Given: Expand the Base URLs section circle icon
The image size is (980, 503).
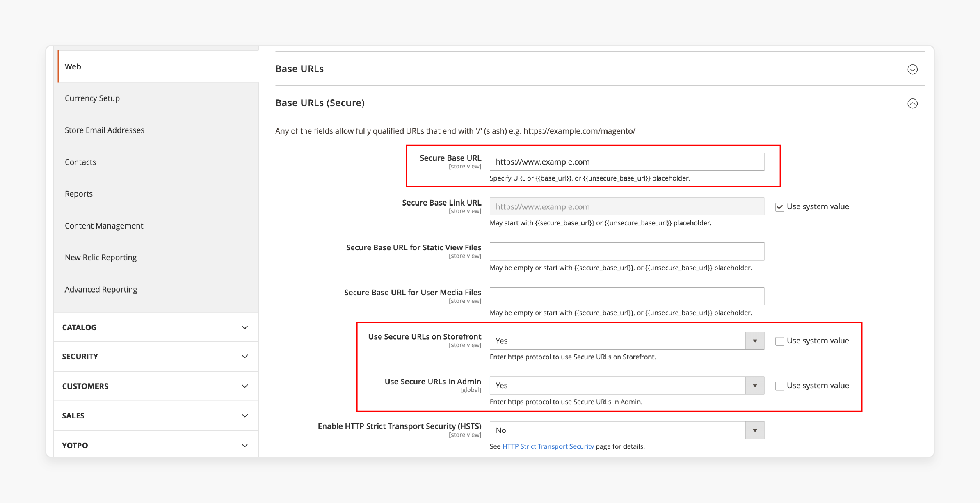Looking at the screenshot, I should pos(912,69).
